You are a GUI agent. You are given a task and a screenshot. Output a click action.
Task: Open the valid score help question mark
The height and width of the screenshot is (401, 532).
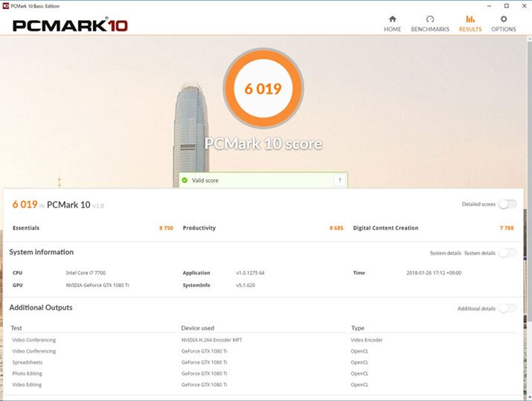click(339, 180)
